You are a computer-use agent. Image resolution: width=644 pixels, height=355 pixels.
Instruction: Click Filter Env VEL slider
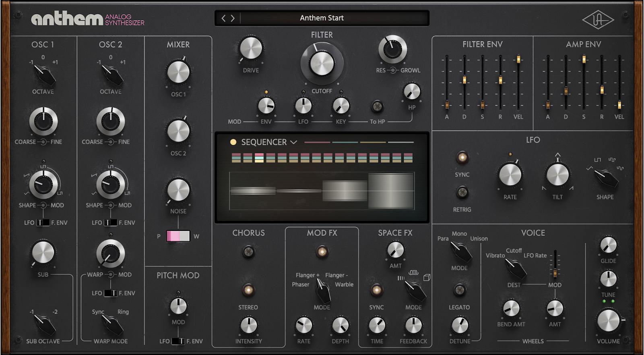pos(518,60)
